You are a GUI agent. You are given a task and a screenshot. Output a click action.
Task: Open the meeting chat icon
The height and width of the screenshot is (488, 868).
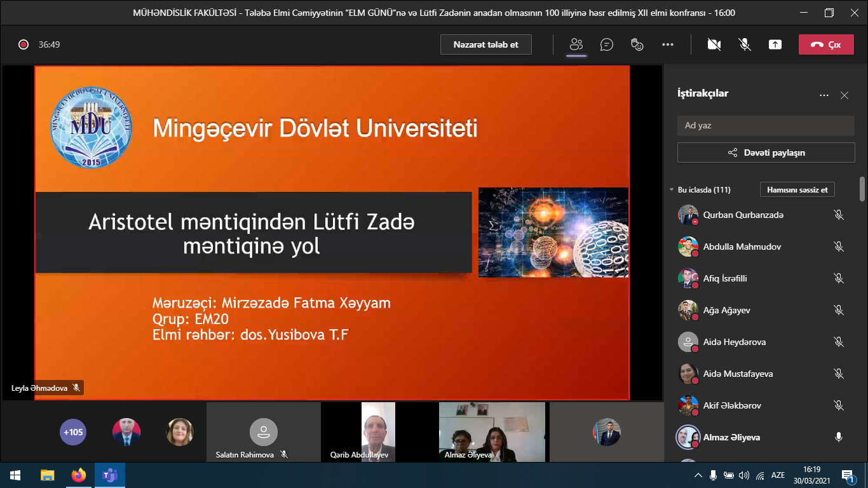(607, 44)
